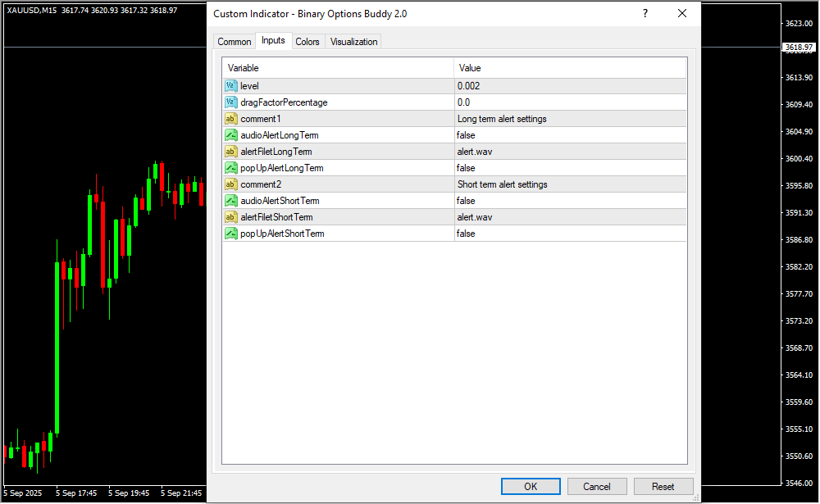The height and width of the screenshot is (504, 820).
Task: Go to the Visualization tab
Action: 353,42
